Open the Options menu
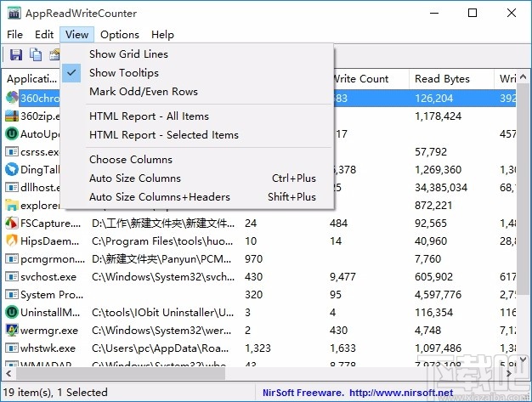This screenshot has width=532, height=402. point(120,35)
